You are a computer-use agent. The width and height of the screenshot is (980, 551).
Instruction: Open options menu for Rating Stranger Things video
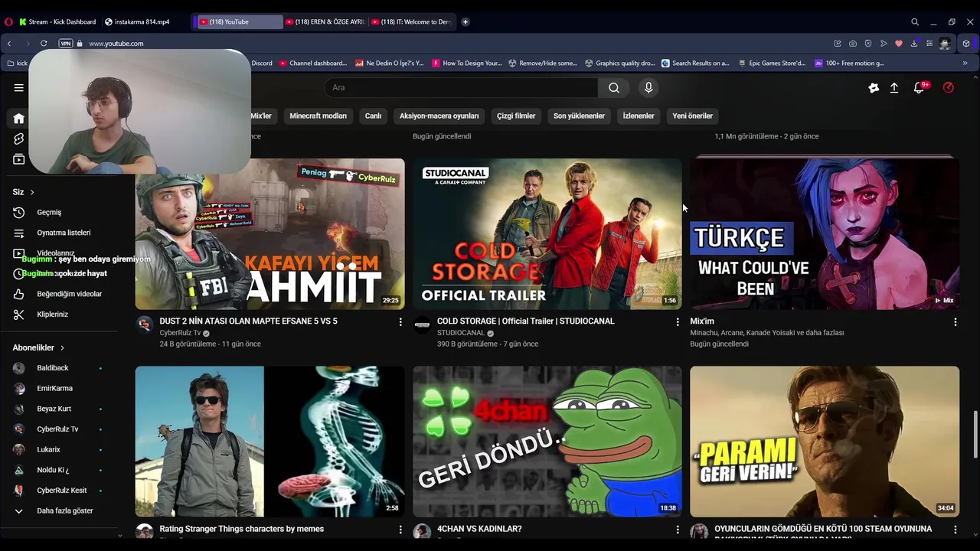point(400,530)
